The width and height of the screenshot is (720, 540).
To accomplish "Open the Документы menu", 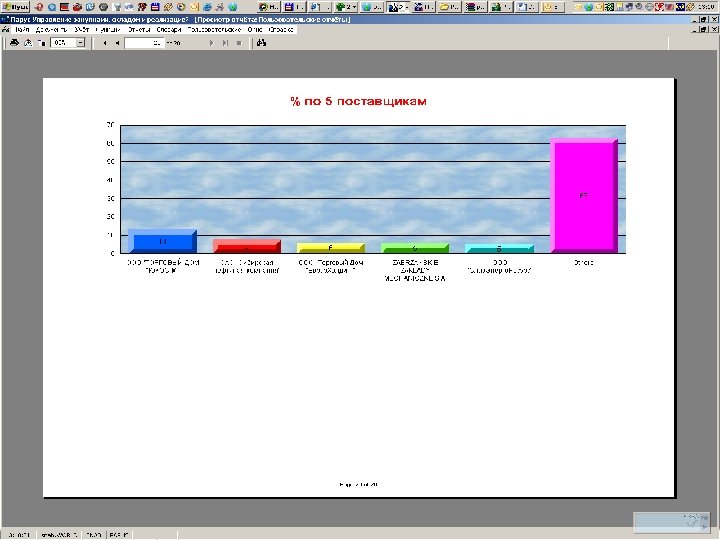I will pos(51,29).
